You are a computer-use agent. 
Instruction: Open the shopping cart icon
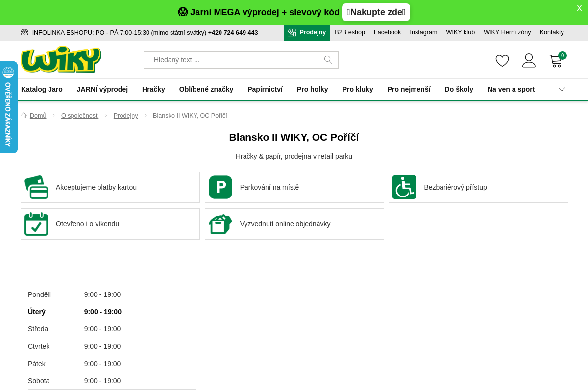[x=556, y=61]
